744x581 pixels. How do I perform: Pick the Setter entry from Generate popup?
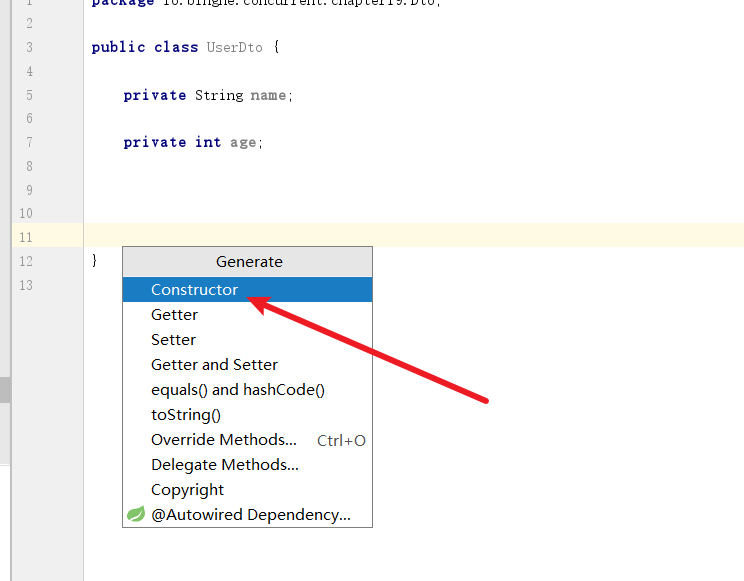click(x=173, y=340)
